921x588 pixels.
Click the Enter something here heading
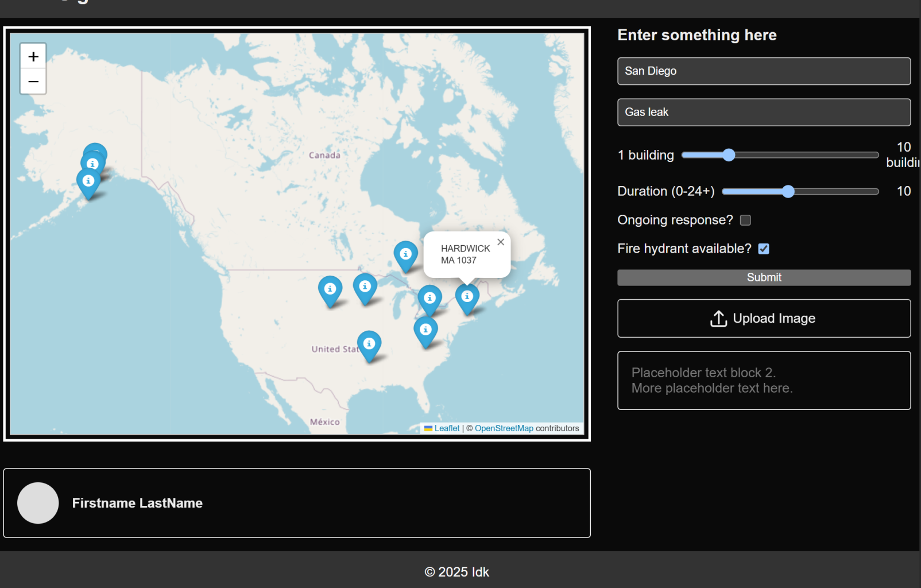697,35
